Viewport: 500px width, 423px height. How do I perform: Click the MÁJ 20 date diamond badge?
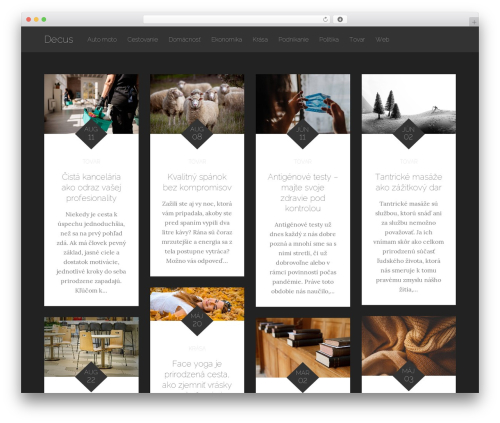(x=197, y=320)
